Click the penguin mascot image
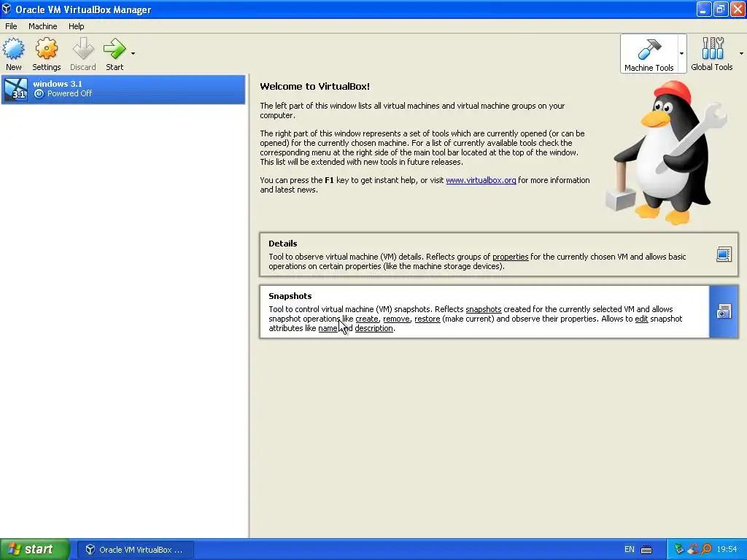 tap(666, 152)
